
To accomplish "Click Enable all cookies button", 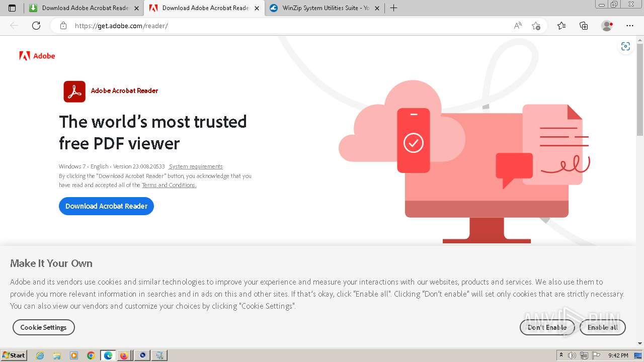I will click(603, 327).
